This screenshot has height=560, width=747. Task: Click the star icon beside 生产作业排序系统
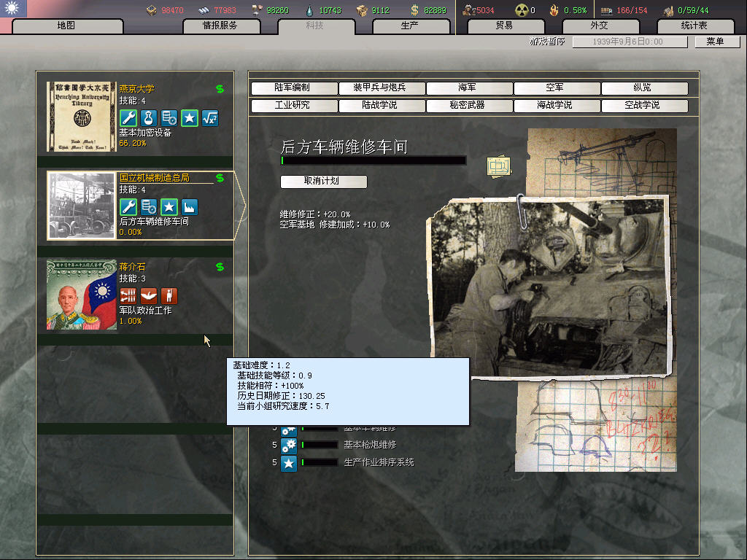289,463
